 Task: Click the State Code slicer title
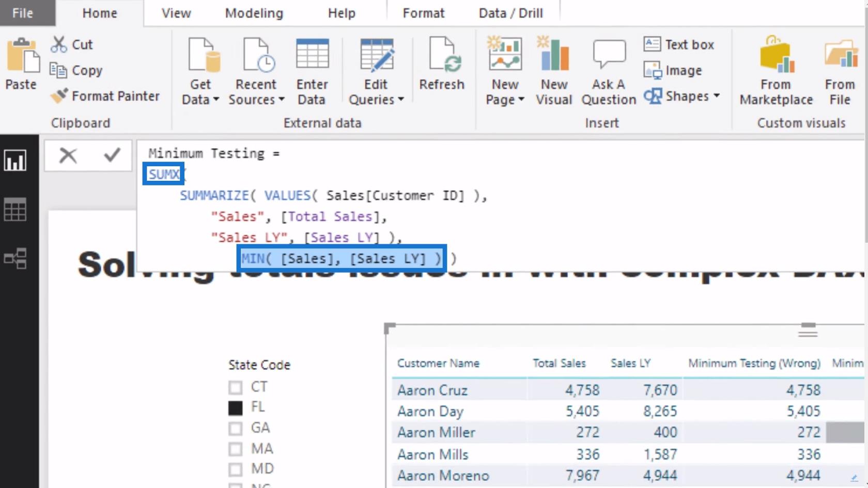click(259, 365)
